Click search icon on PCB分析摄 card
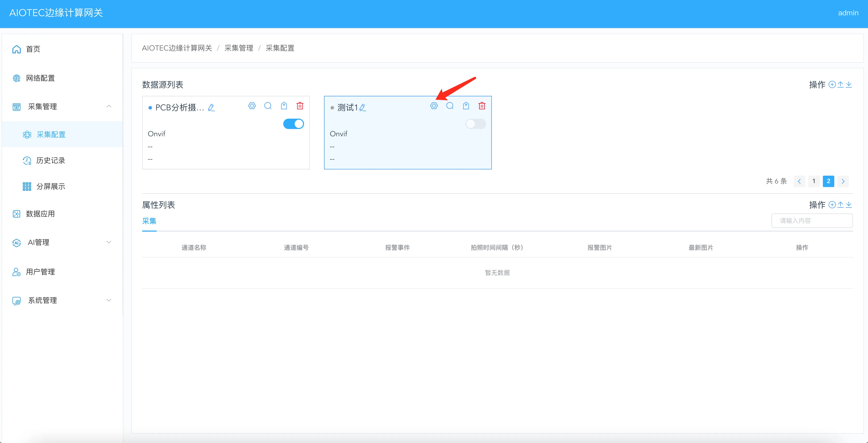The image size is (868, 443). pyautogui.click(x=268, y=106)
